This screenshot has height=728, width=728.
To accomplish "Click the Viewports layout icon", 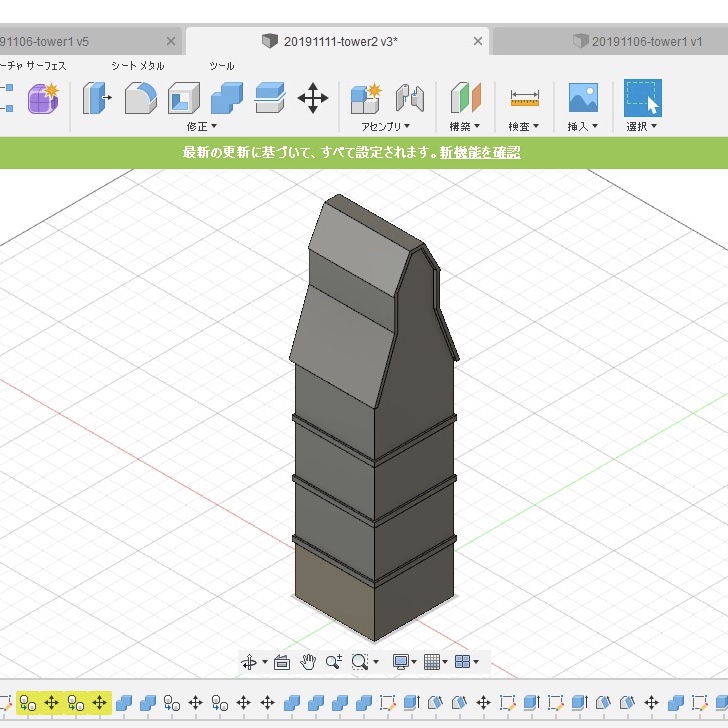I will (x=462, y=662).
